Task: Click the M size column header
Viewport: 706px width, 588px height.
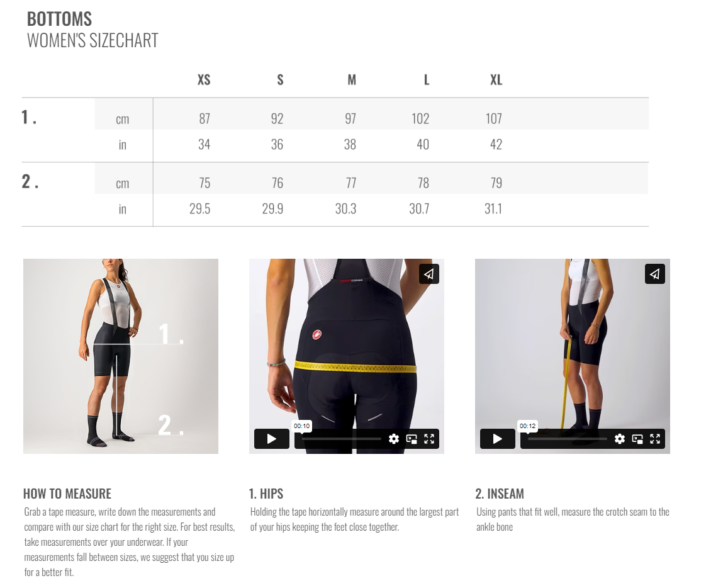Action: tap(352, 80)
